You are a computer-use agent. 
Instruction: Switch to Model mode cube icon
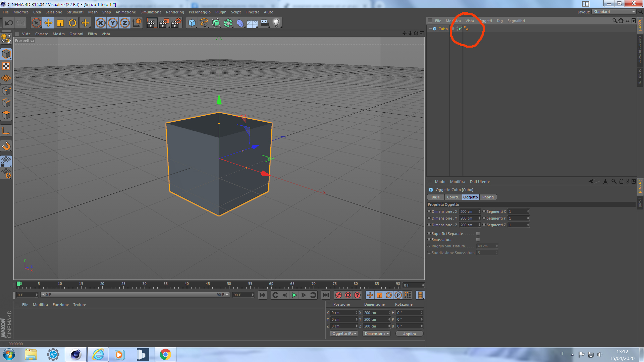[6, 54]
